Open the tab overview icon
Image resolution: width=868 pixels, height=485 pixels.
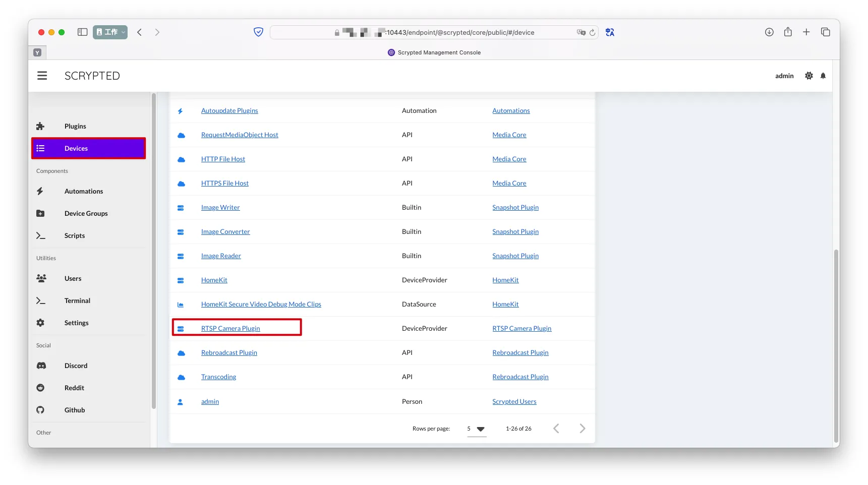coord(825,32)
